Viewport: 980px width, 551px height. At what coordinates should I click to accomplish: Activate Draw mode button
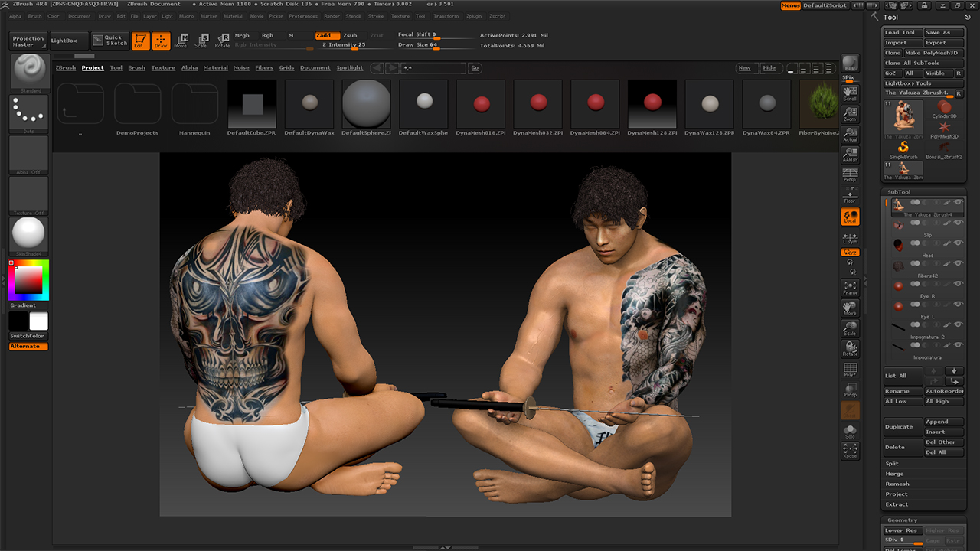click(x=161, y=41)
